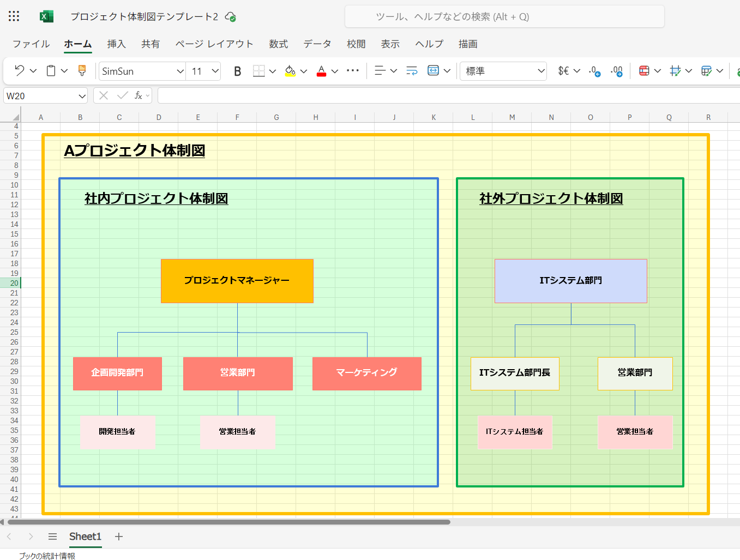The image size is (740, 560).
Task: Click into the formula bar input
Action: [x=448, y=95]
